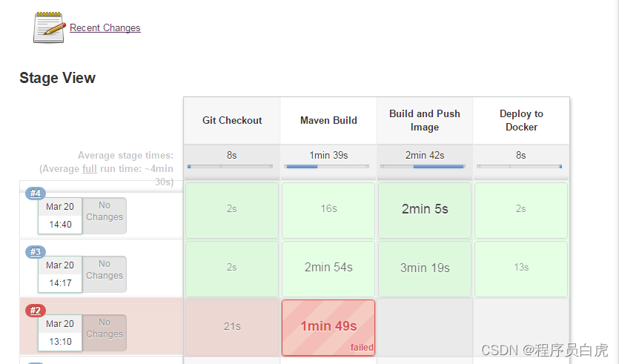619x364 pixels.
Task: Click Build and Push Image average bar
Action: 424,167
